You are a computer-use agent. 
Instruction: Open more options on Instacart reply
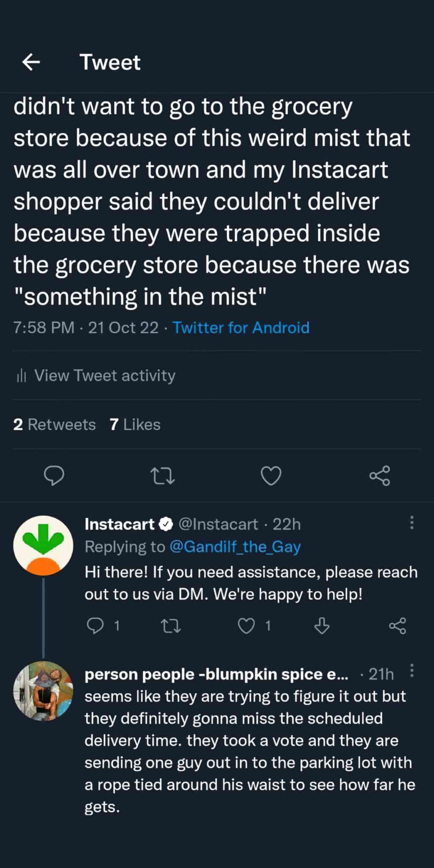[x=412, y=523]
